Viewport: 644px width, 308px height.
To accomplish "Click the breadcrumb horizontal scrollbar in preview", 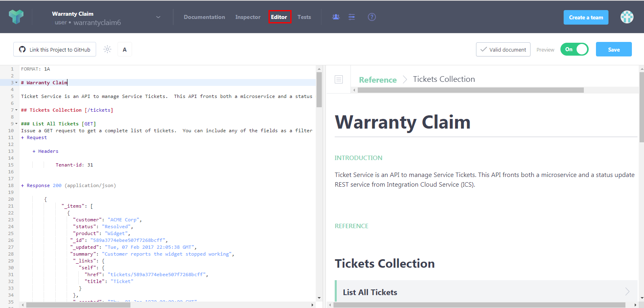I will [470, 90].
